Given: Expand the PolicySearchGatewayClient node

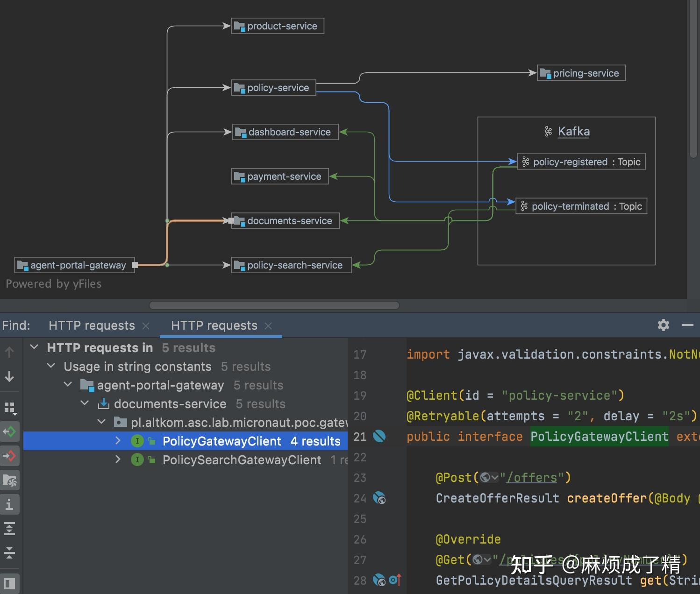Looking at the screenshot, I should coord(118,460).
